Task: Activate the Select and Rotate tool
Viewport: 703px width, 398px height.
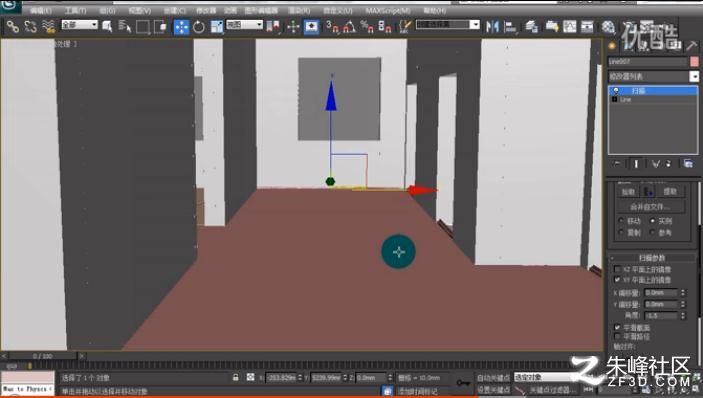Action: [x=199, y=27]
